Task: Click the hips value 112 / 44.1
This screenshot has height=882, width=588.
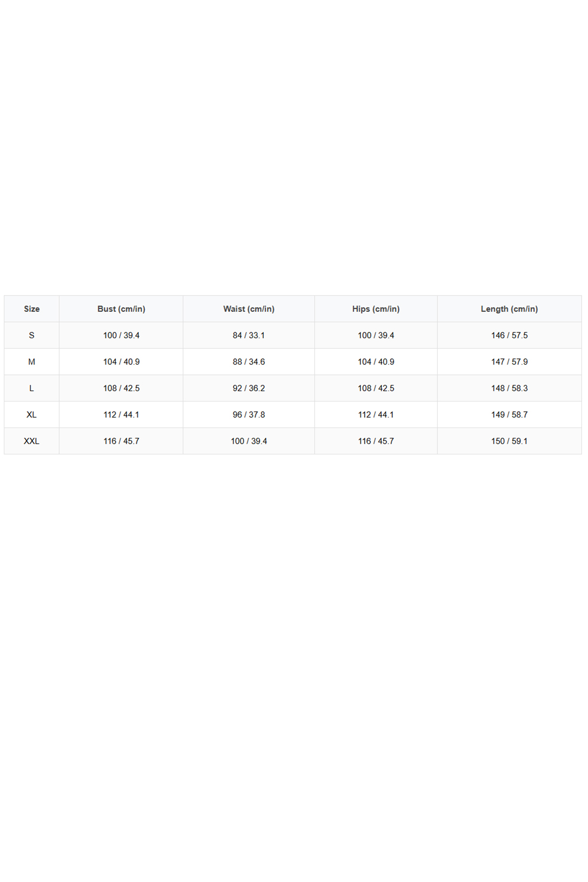Action: 376,415
